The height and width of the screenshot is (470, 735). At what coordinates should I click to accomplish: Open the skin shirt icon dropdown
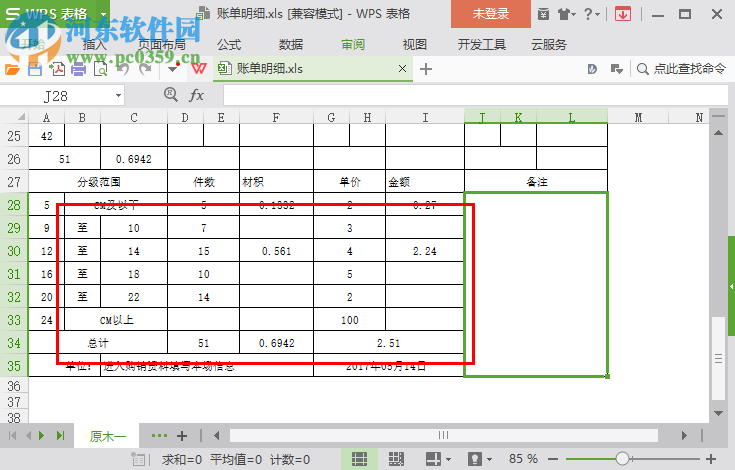[567, 15]
